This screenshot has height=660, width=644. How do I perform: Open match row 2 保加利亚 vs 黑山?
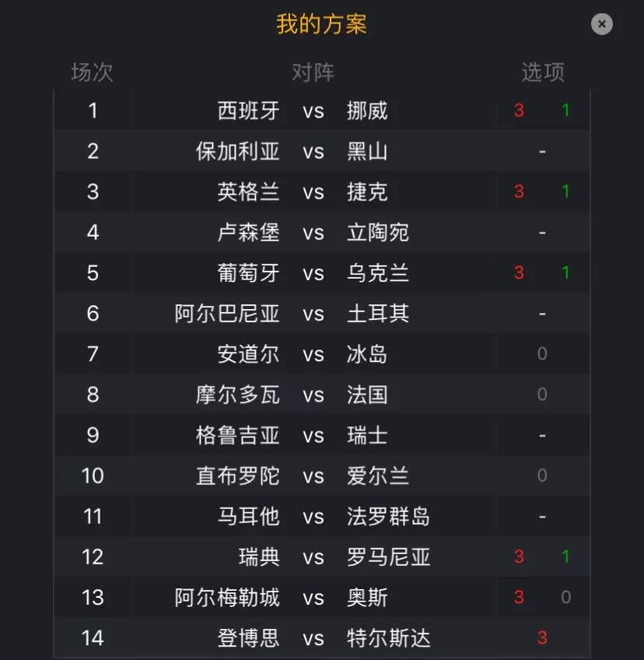pos(322,151)
